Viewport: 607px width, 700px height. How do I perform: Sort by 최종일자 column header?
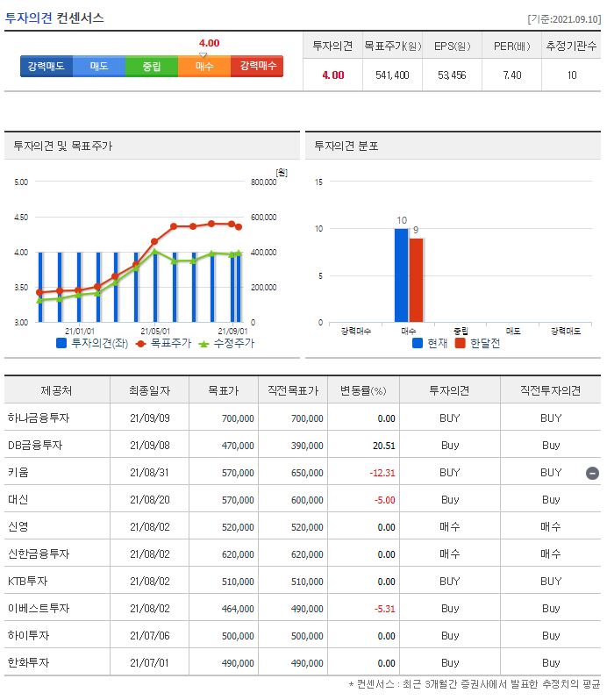(x=149, y=390)
